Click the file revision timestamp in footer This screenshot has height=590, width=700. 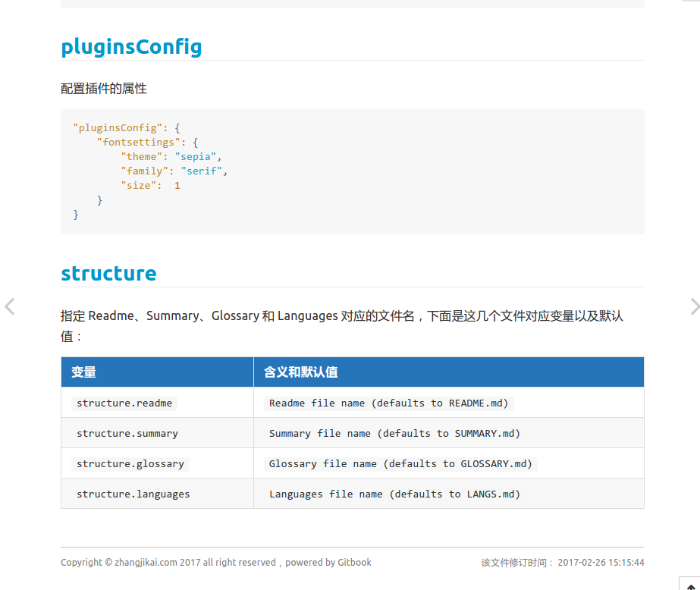click(x=601, y=563)
